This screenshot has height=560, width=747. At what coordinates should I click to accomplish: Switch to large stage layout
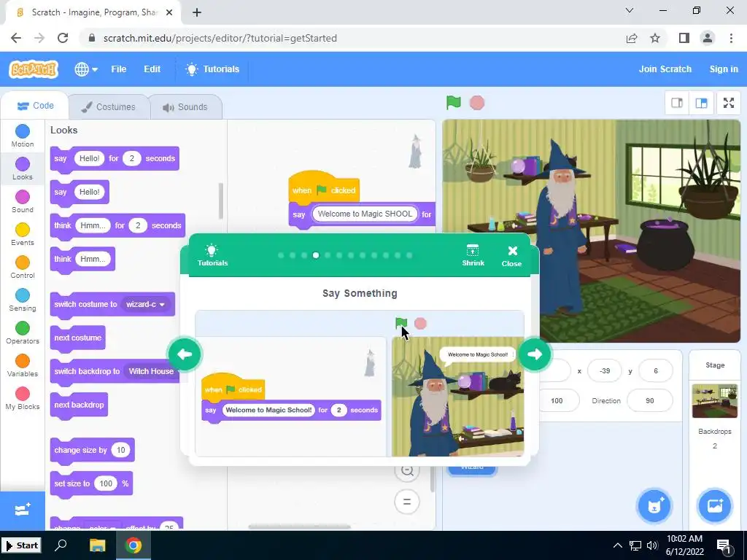(701, 103)
